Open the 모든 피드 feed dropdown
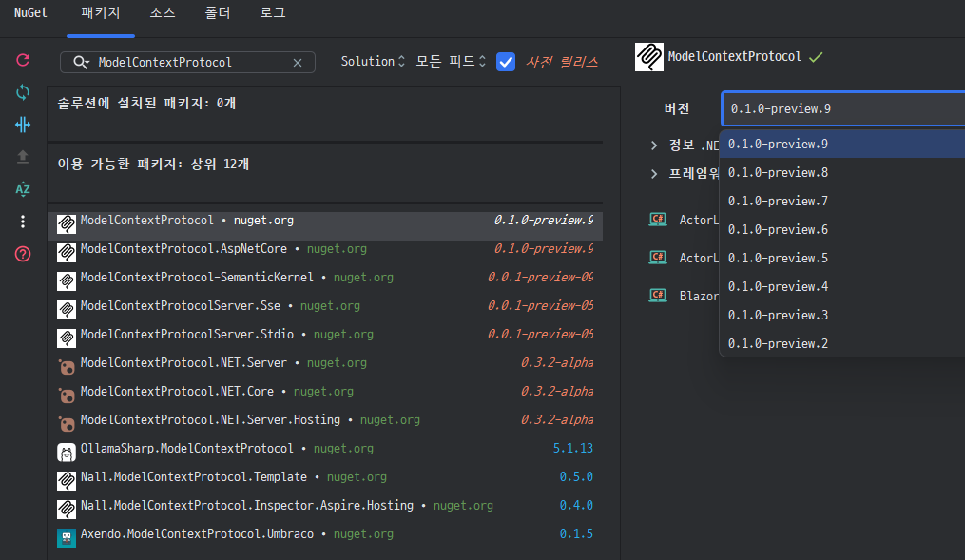Image resolution: width=965 pixels, height=560 pixels. pos(451,62)
